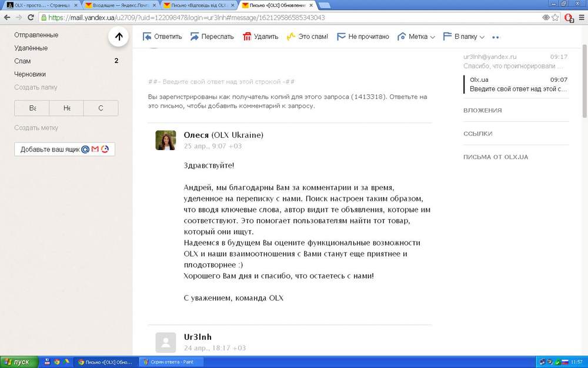Screen dimensions: 588x368
Task: Click Создать метку link
Action: pos(36,128)
